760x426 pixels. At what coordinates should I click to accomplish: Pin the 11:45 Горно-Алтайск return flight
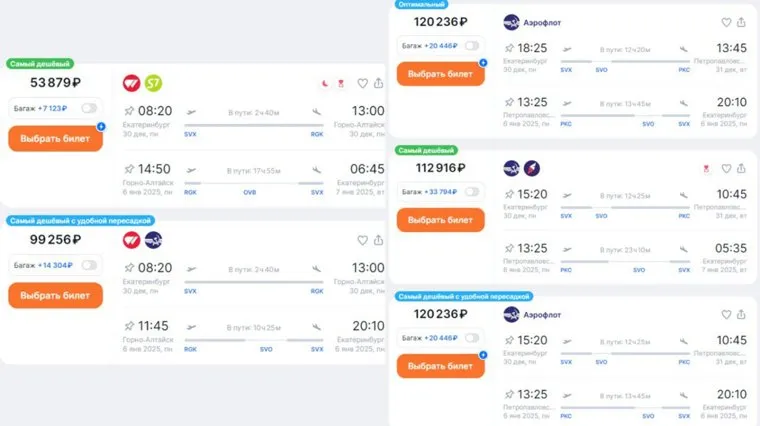click(x=129, y=326)
